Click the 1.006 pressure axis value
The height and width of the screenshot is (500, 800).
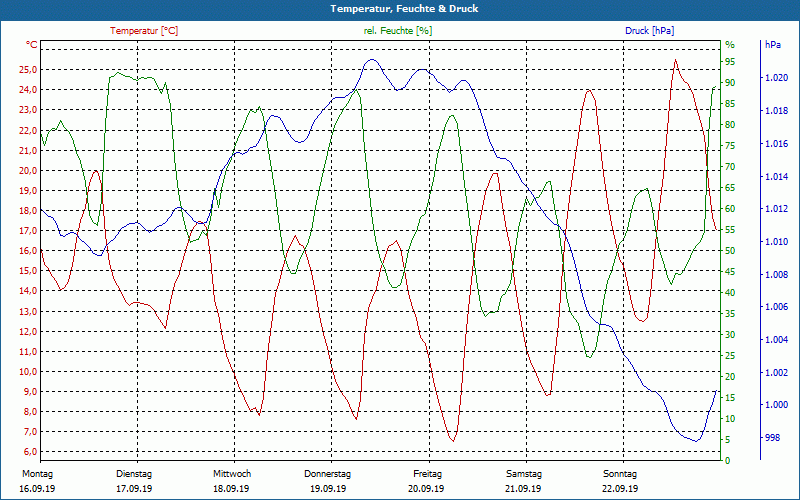(x=777, y=307)
